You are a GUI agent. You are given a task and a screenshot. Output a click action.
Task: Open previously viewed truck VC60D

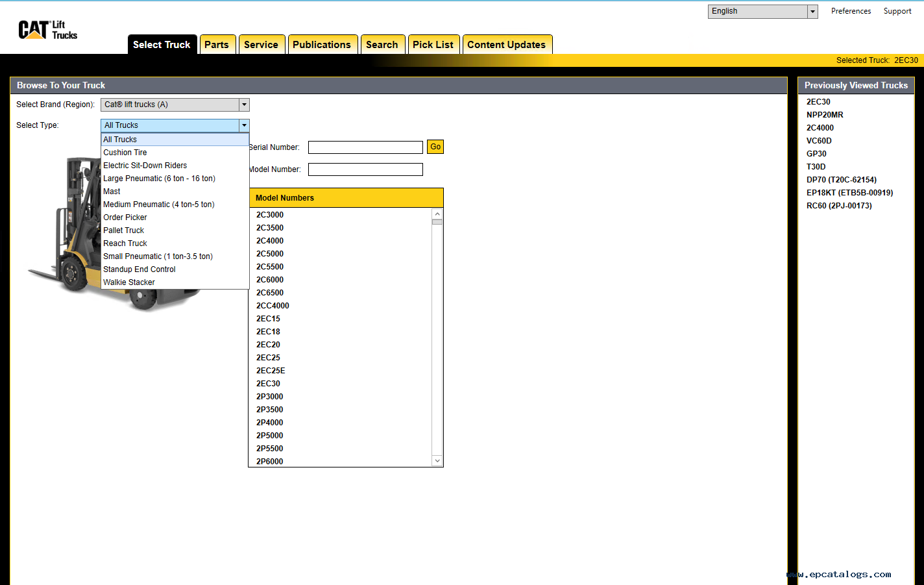click(x=819, y=141)
